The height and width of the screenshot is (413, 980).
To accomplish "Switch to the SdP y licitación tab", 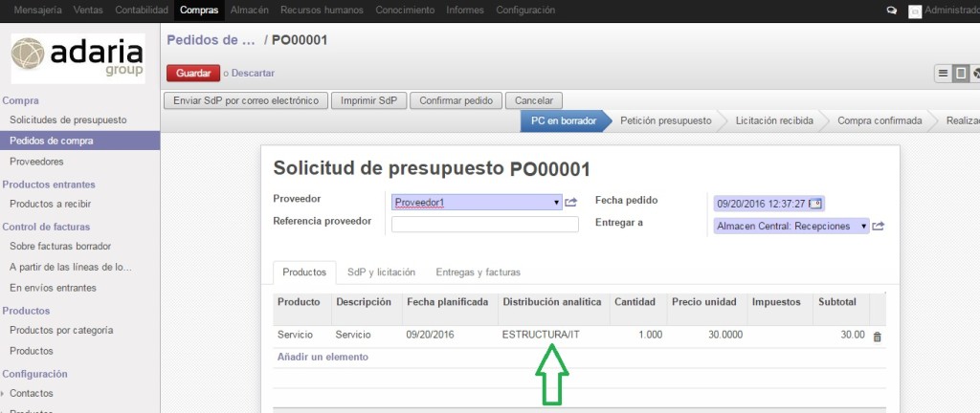I will click(381, 272).
